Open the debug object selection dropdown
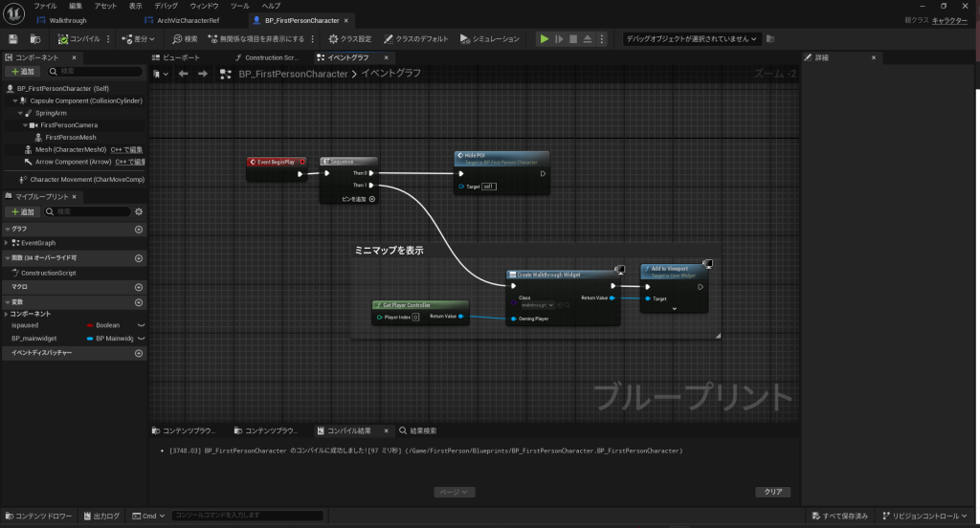Viewport: 980px width, 528px height. (x=691, y=39)
